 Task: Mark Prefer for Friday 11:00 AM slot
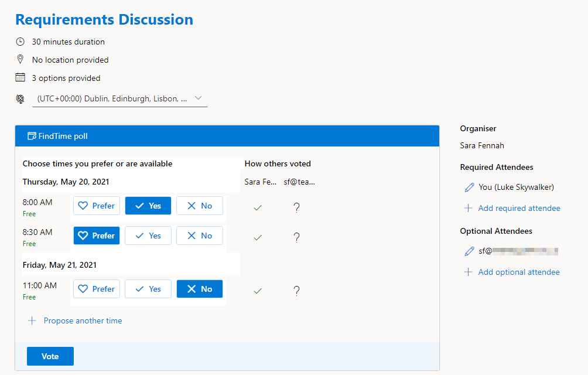[97, 289]
